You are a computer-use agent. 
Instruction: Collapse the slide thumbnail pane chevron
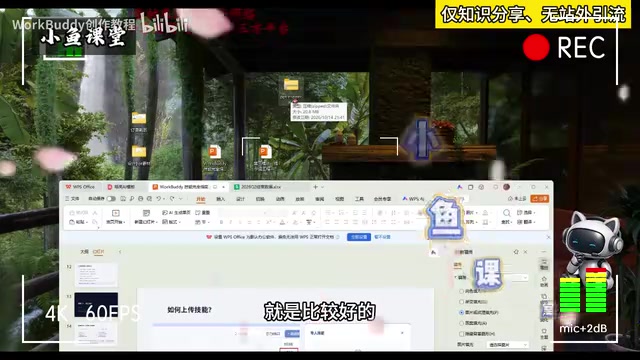[x=120, y=252]
